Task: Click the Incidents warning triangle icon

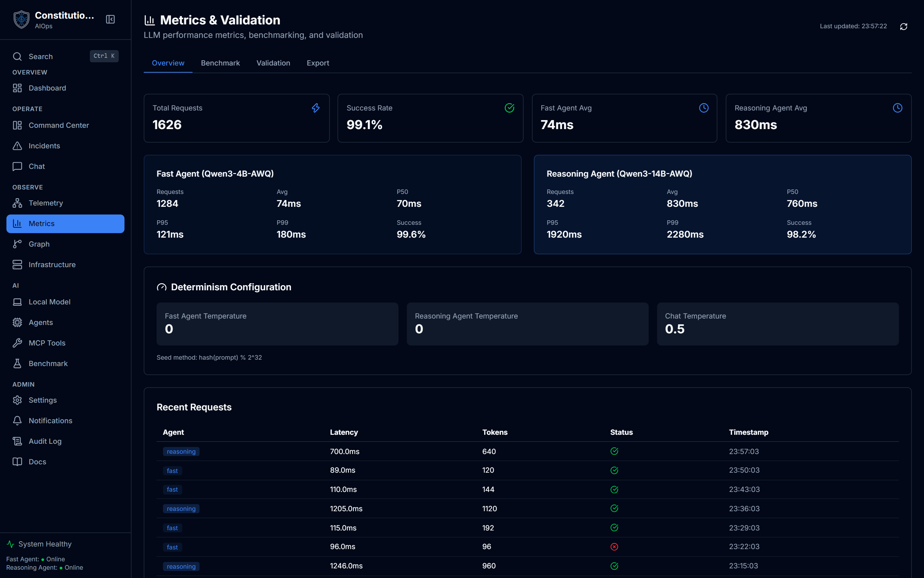Action: click(x=17, y=146)
